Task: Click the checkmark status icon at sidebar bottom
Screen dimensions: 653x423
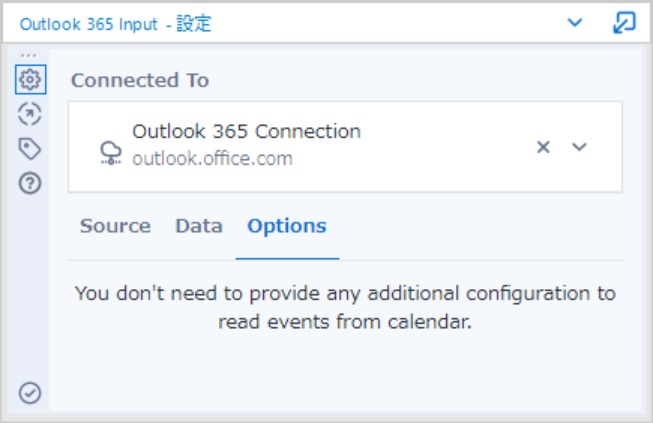Action: pyautogui.click(x=30, y=393)
